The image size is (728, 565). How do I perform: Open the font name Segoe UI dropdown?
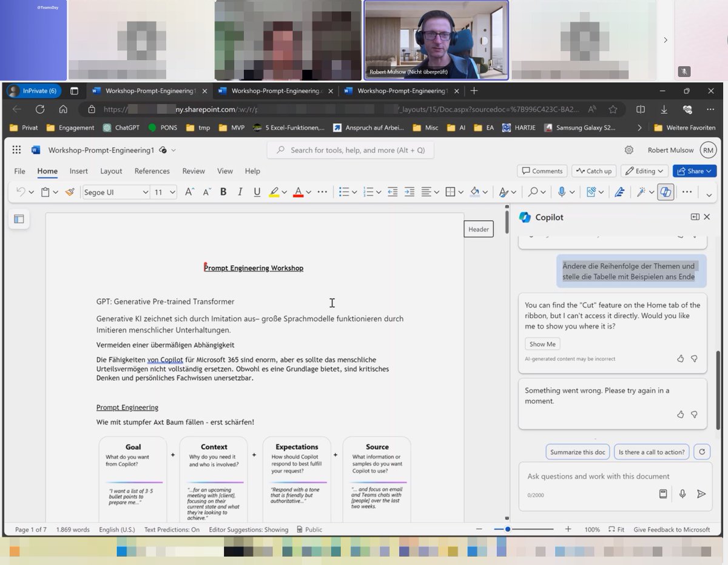(145, 192)
